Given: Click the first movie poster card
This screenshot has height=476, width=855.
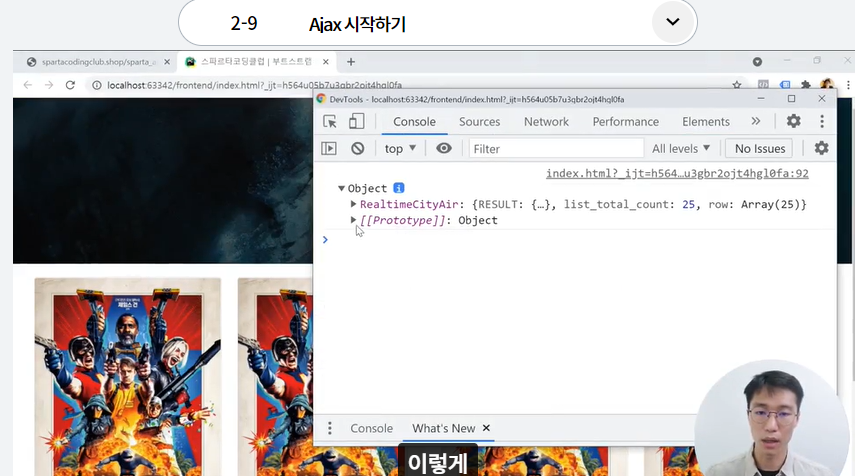Looking at the screenshot, I should [128, 376].
